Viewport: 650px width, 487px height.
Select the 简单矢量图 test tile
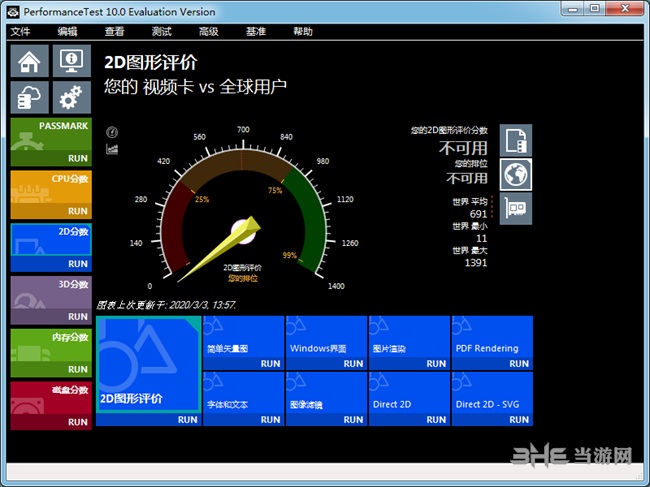[244, 337]
